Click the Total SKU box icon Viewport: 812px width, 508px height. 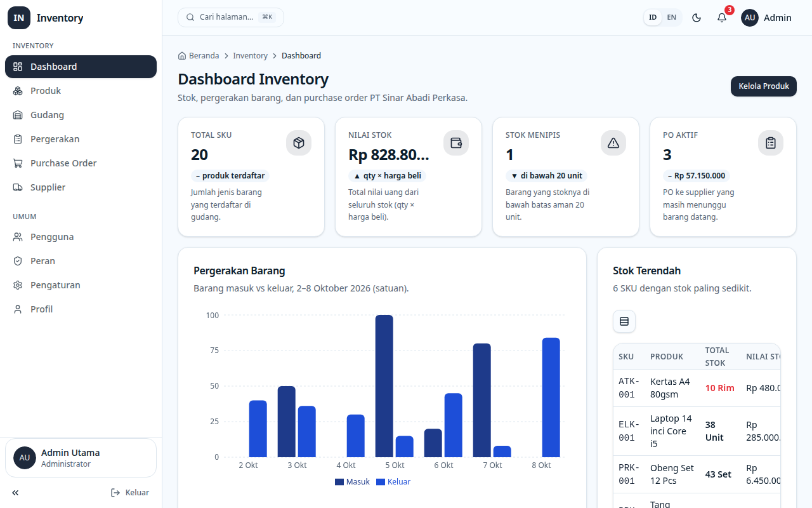pyautogui.click(x=299, y=143)
